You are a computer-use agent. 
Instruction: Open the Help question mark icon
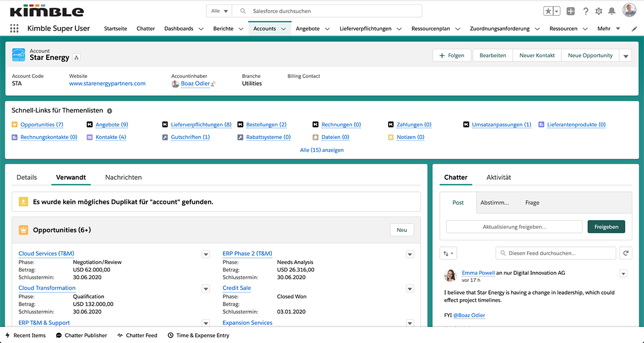586,11
